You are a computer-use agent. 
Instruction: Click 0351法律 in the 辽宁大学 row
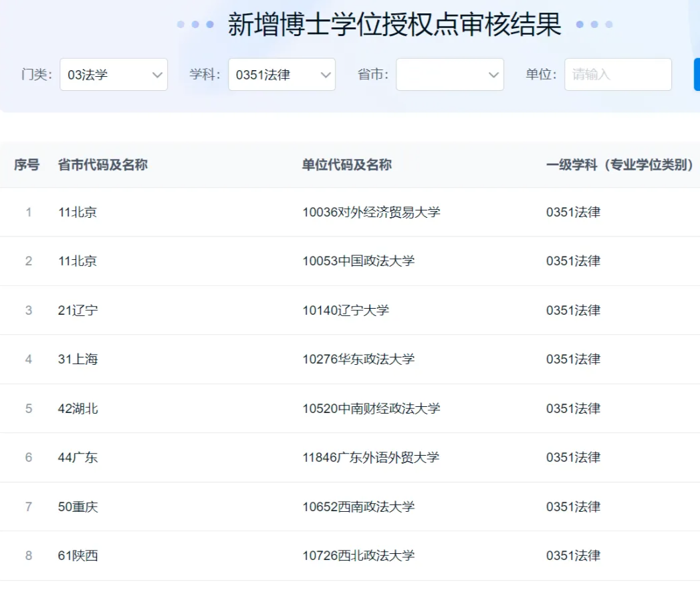pyautogui.click(x=573, y=310)
